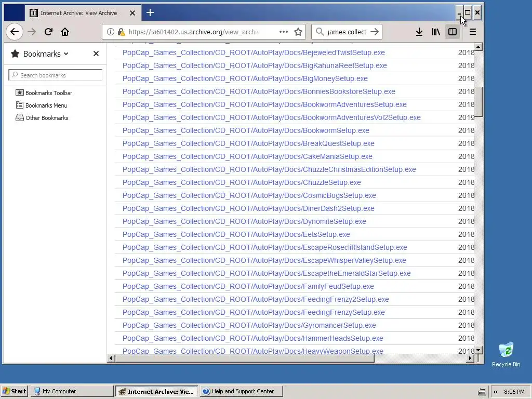Open the BigMoneySetup.exe link
The image size is (532, 399).
tap(245, 78)
